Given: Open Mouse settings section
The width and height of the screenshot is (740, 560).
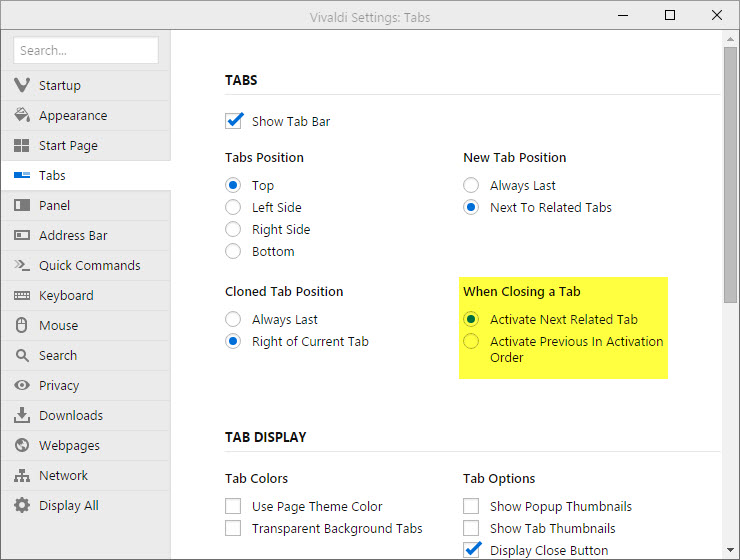Looking at the screenshot, I should coord(86,325).
